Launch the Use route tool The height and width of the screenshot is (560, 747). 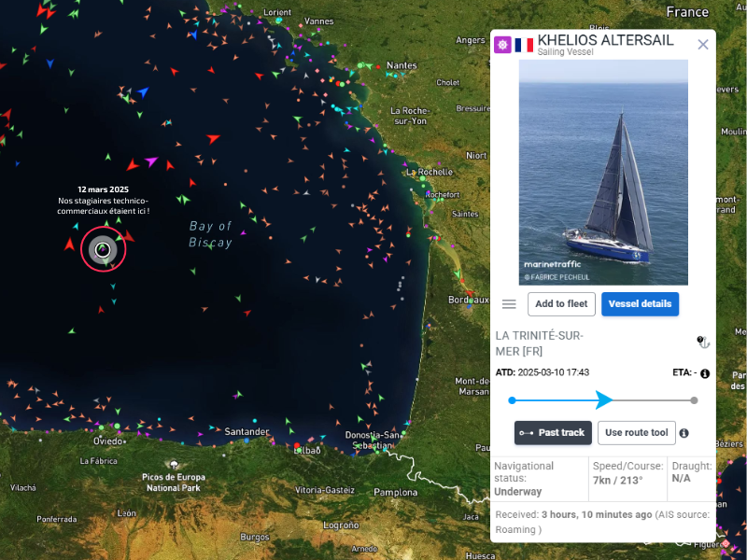637,432
